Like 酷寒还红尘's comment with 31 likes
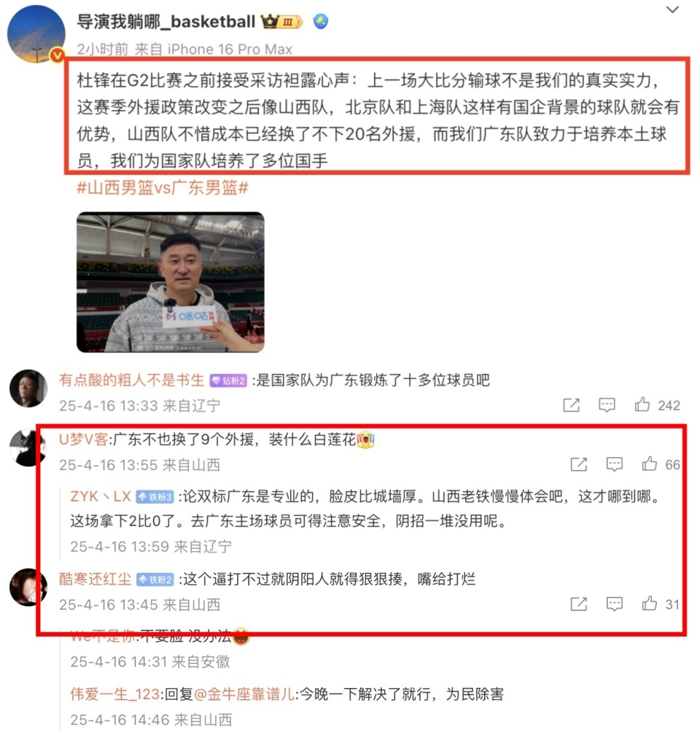 (649, 603)
